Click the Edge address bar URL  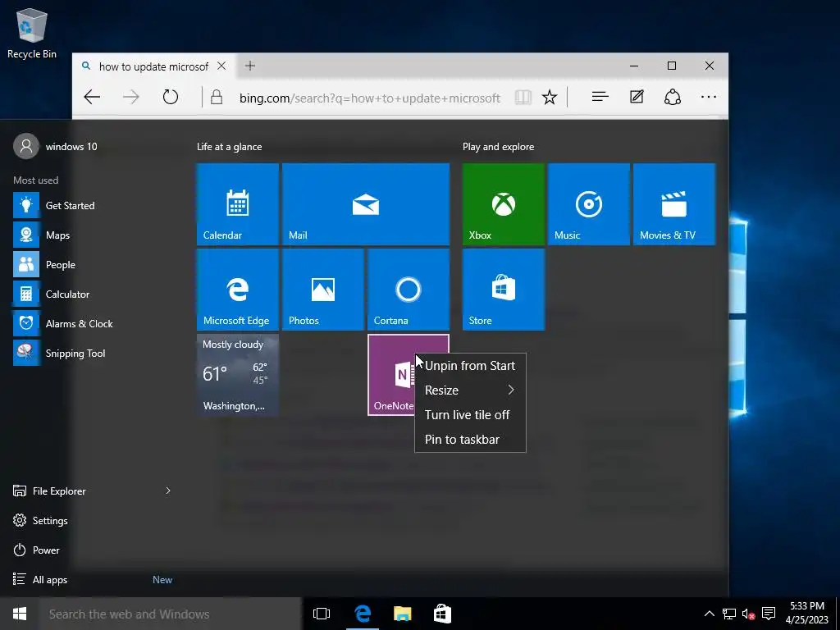[370, 98]
